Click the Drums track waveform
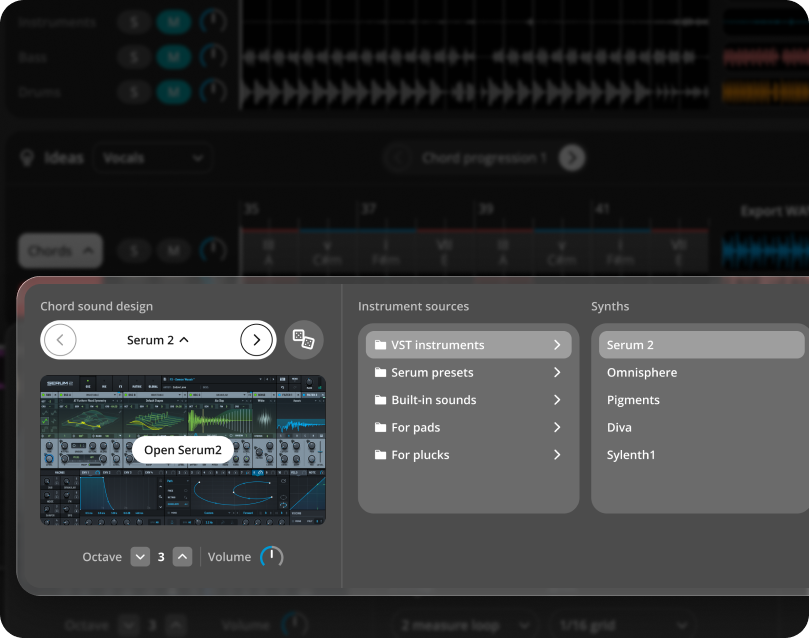 pyautogui.click(x=475, y=92)
